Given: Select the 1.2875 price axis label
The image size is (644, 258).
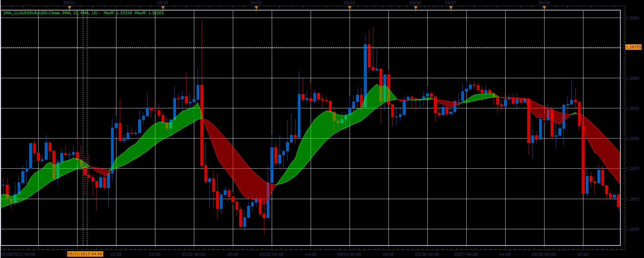Looking at the screenshot, I should click(633, 169).
